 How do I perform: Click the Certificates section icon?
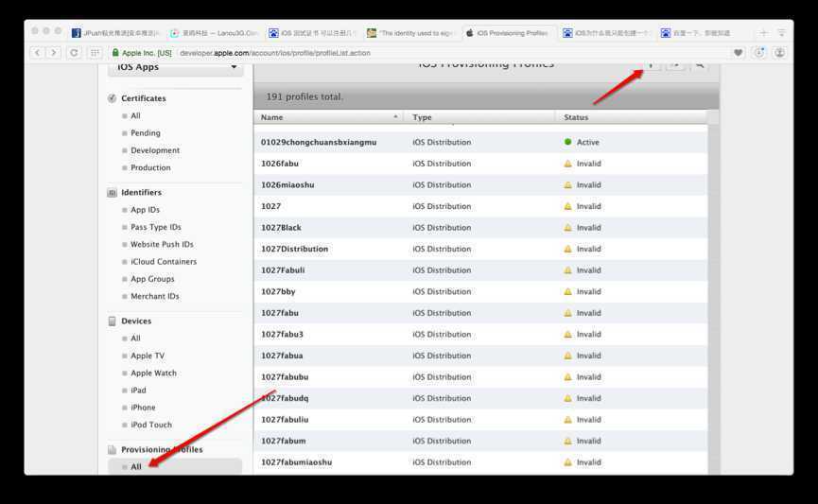112,98
